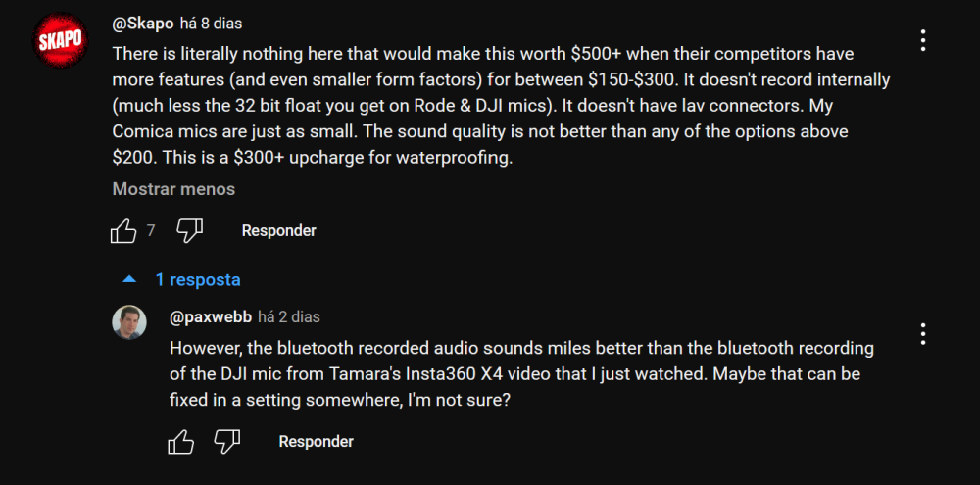Dislike the @paxwebb reply
Image resolution: width=980 pixels, height=485 pixels.
coord(227,442)
